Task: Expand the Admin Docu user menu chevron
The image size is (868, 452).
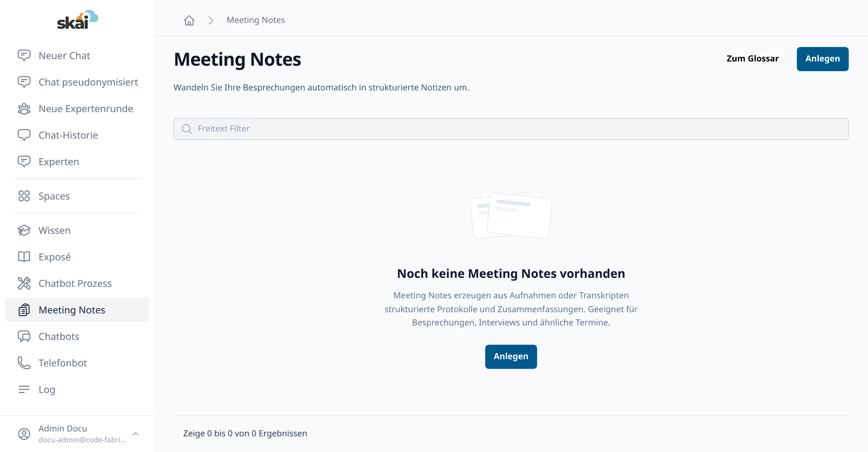Action: [x=136, y=434]
